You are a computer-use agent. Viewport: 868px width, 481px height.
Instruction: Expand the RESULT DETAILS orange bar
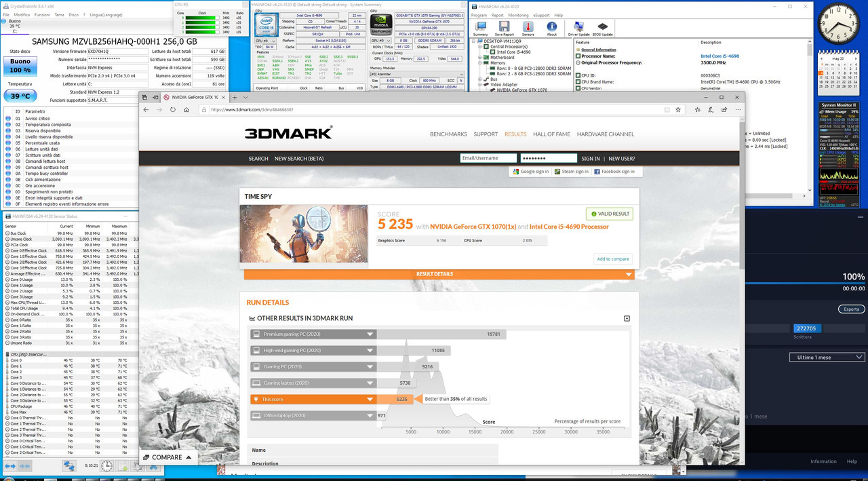tap(439, 274)
